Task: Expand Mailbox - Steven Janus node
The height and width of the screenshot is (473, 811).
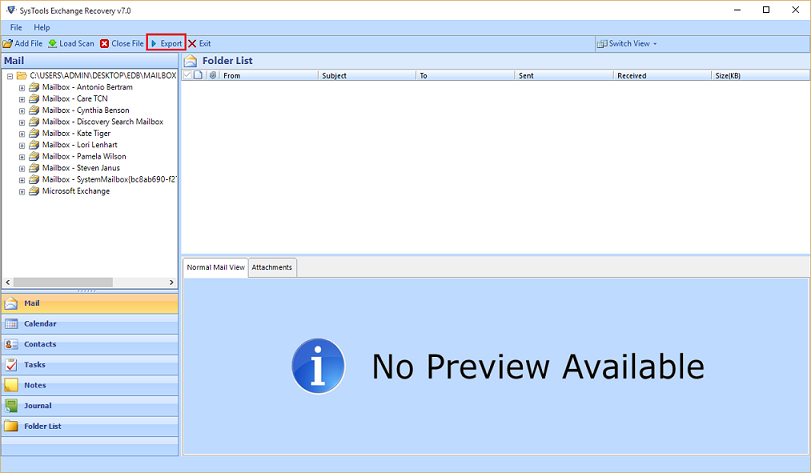Action: tap(22, 169)
